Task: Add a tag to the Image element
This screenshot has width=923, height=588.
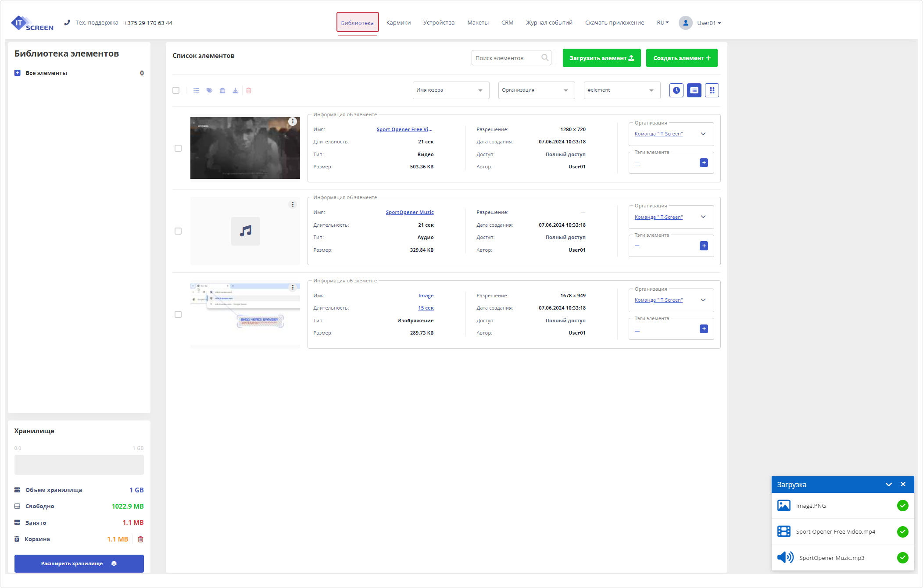Action: [x=704, y=329]
